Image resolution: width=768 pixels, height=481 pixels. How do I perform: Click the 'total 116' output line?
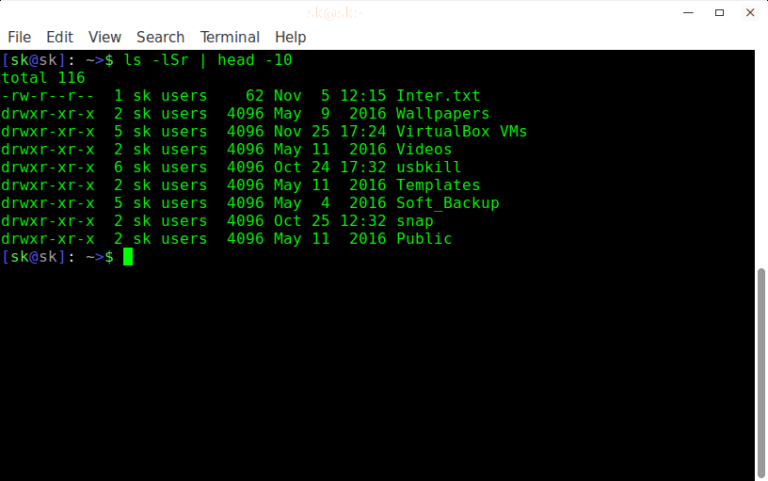point(43,78)
